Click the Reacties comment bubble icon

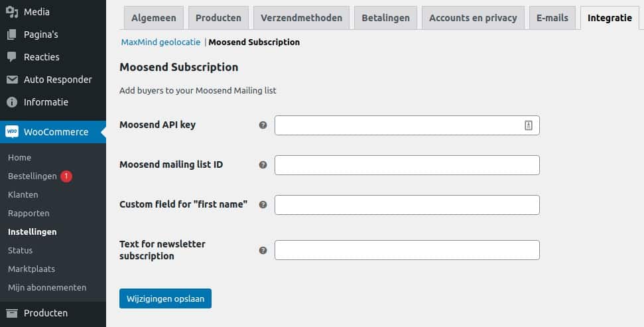(12, 56)
